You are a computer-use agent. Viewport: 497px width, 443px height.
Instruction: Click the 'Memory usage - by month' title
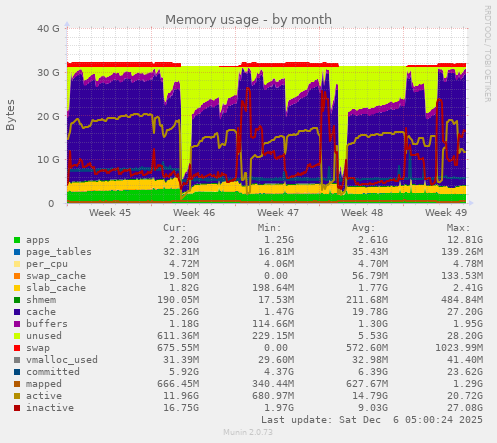coord(248,20)
